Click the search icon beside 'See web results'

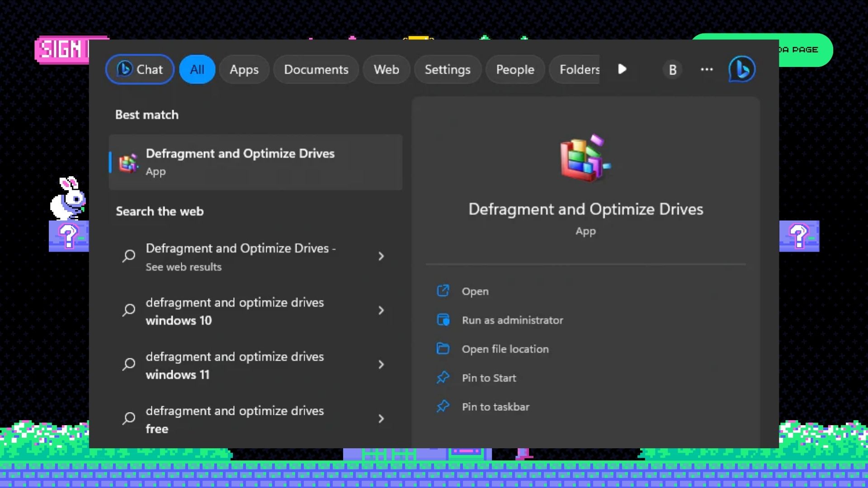click(x=128, y=256)
